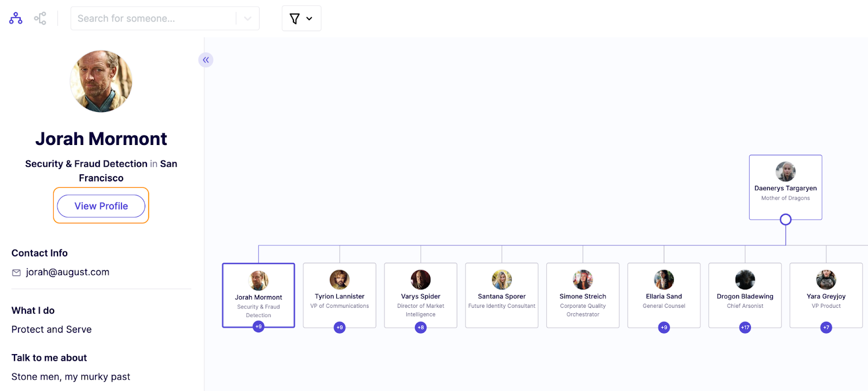Click the jorah@august.com email address
The image size is (868, 391).
click(x=68, y=272)
